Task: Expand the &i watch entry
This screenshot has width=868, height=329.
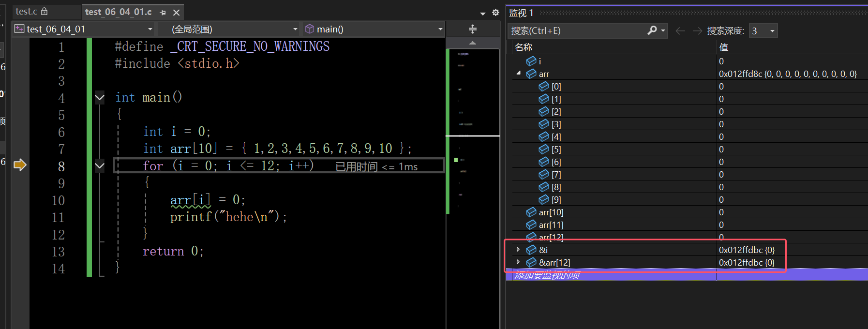Action: tap(518, 250)
